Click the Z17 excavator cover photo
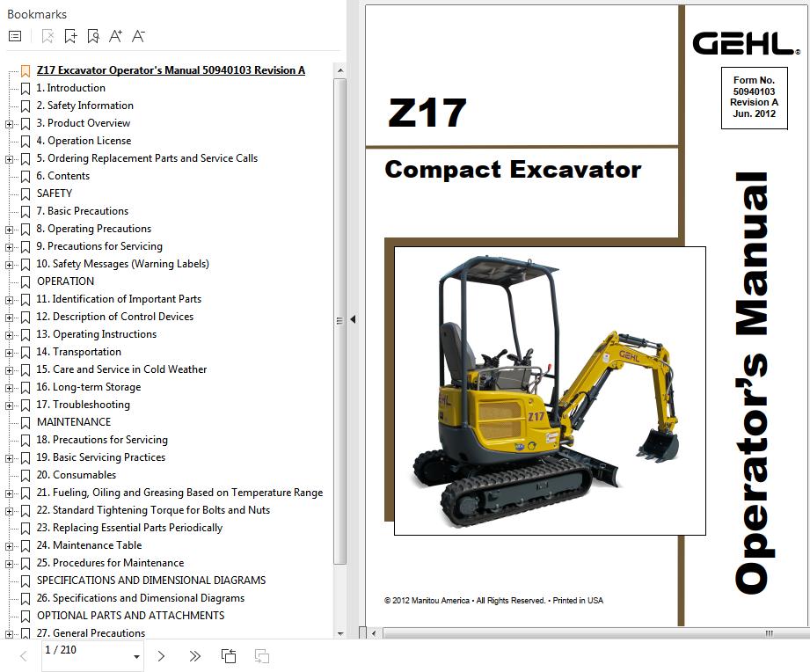Image resolution: width=810 pixels, height=672 pixels. (550, 391)
